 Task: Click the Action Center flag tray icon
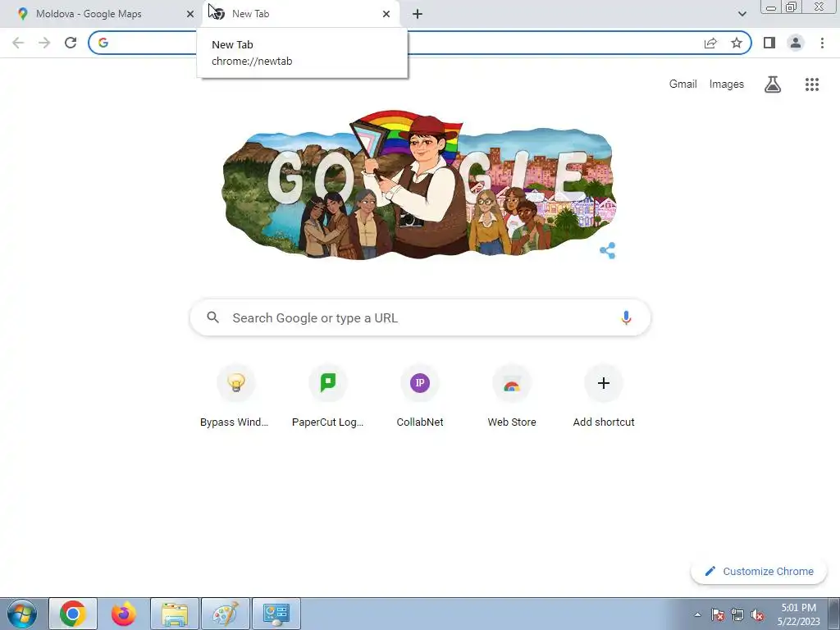coord(718,614)
